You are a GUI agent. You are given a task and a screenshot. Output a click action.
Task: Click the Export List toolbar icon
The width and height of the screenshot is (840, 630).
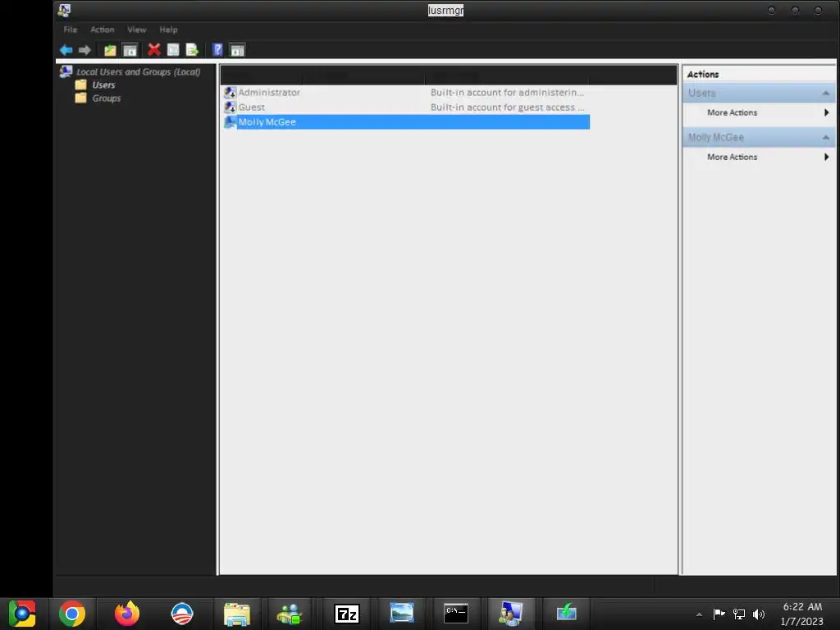point(192,50)
